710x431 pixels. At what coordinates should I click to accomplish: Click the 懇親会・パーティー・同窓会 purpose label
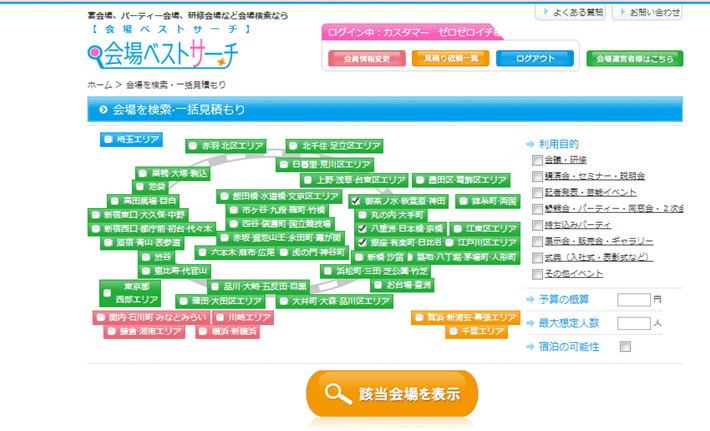click(614, 209)
